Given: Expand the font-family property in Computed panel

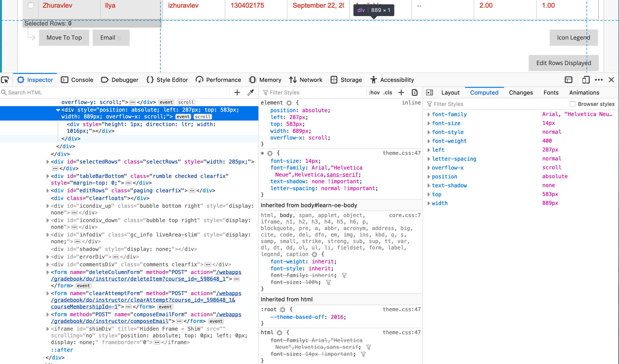Looking at the screenshot, I should point(429,114).
